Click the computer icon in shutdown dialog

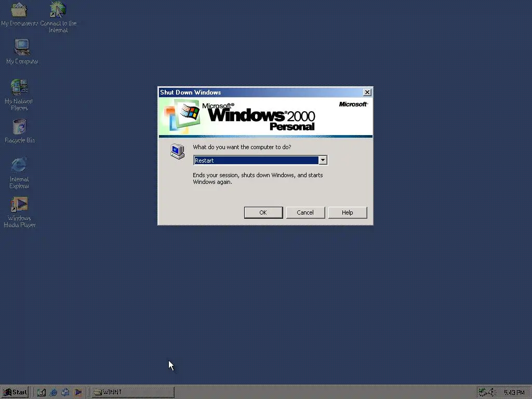(177, 151)
